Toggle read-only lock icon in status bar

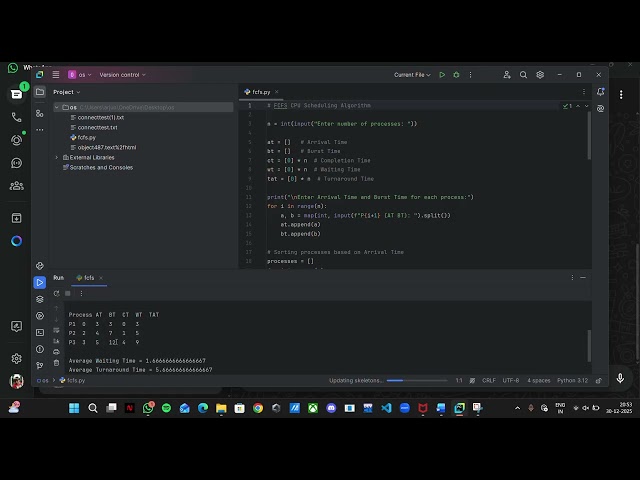(599, 380)
